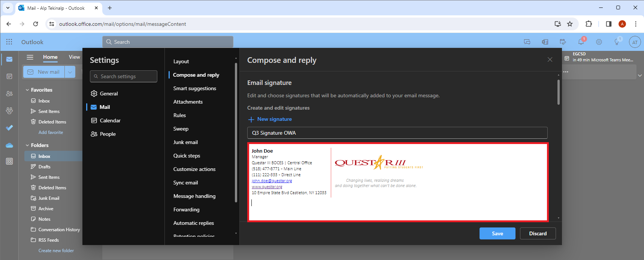Save the signature changes
Viewport: 644px width, 260px height.
point(497,233)
